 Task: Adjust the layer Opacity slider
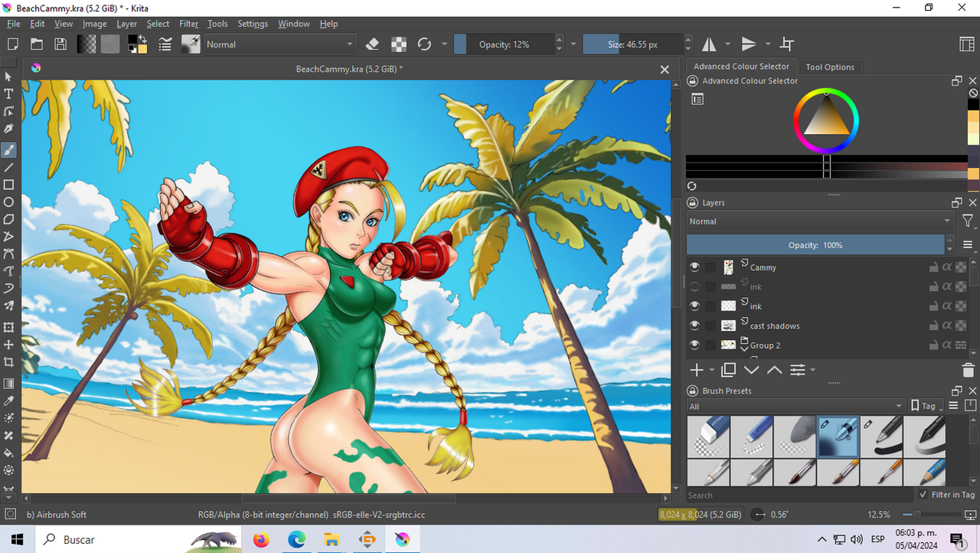[x=815, y=245]
